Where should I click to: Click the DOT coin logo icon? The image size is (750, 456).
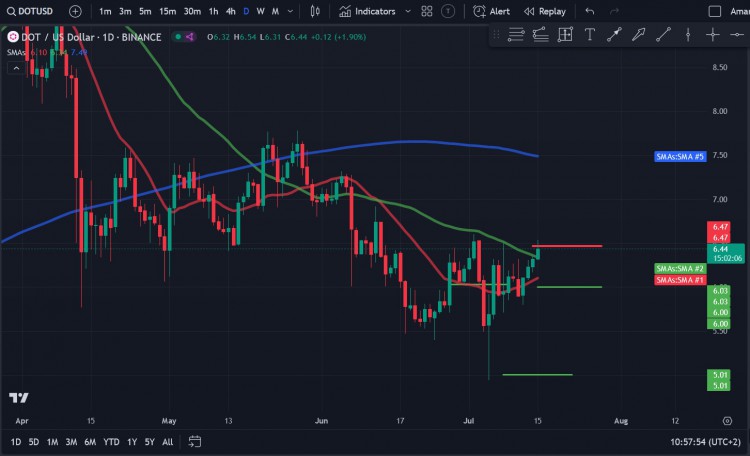point(12,37)
